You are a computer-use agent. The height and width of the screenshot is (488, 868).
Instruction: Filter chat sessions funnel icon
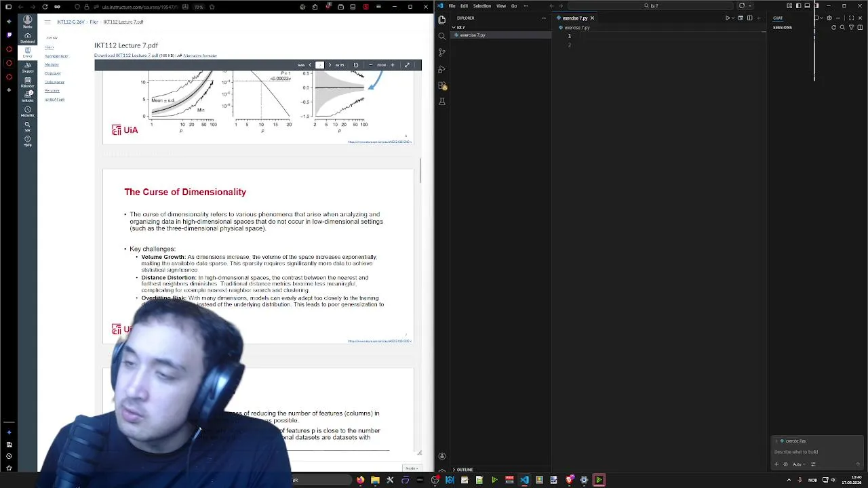pyautogui.click(x=851, y=27)
